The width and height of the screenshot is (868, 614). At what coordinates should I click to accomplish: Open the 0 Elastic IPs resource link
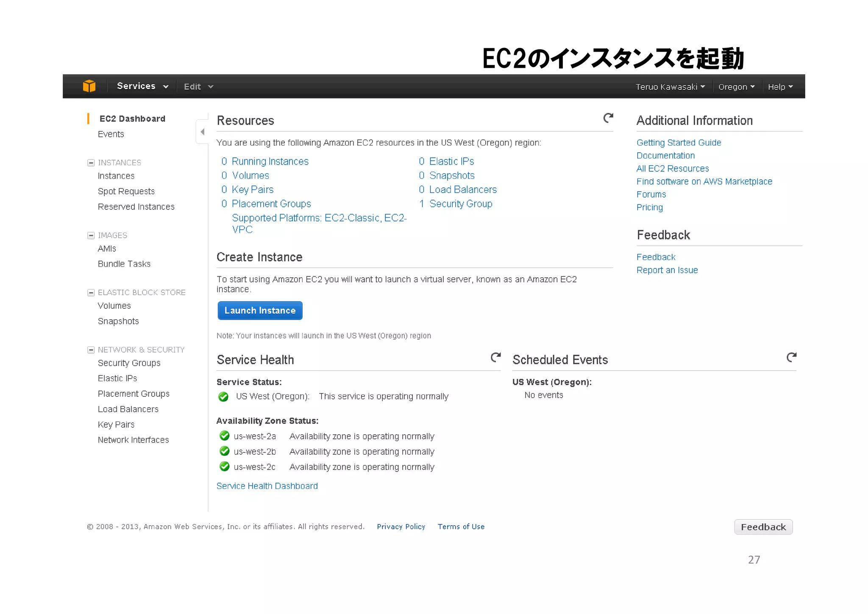click(446, 162)
